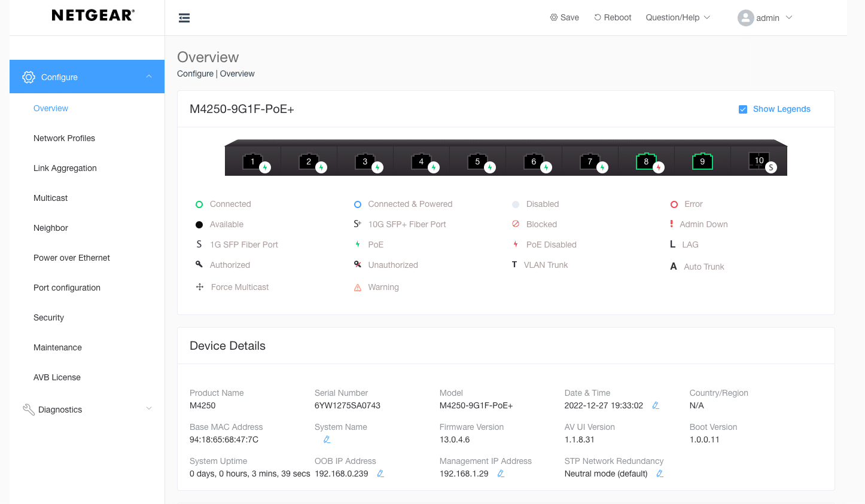Open Port configuration page

(67, 288)
